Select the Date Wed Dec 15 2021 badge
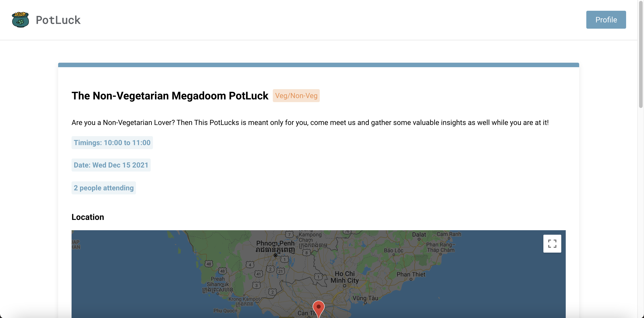 click(111, 165)
